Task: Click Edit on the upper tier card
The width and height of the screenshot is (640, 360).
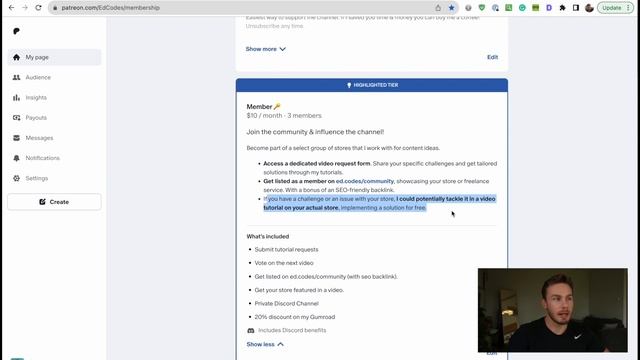Action: [492, 57]
